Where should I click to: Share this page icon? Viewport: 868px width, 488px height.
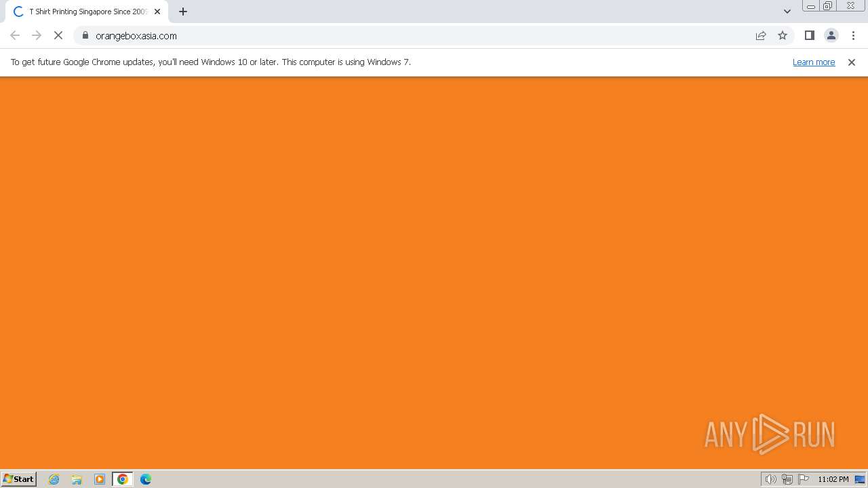click(761, 35)
